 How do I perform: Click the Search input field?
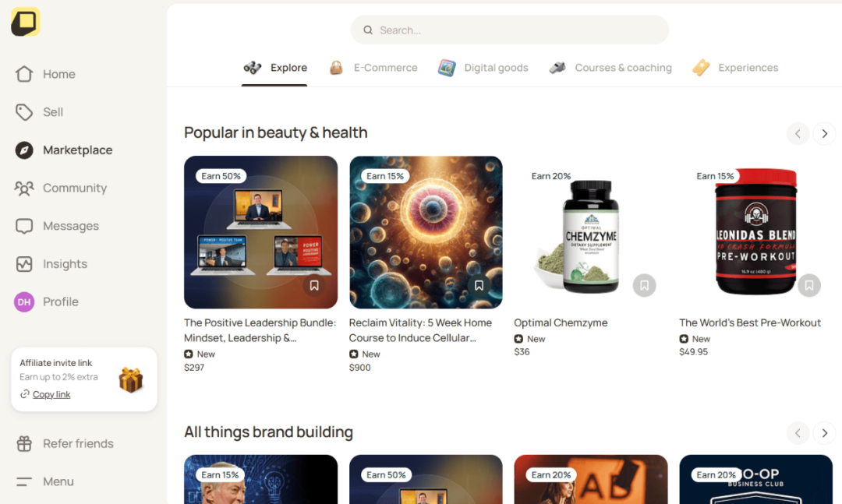pyautogui.click(x=510, y=30)
